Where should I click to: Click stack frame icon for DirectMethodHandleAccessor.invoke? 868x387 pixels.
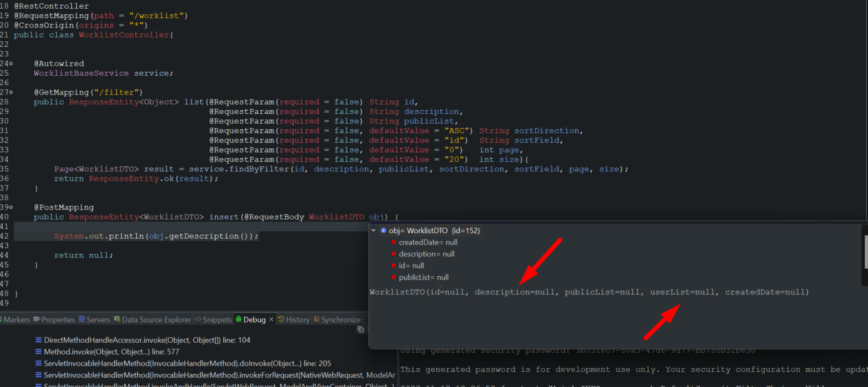point(39,340)
